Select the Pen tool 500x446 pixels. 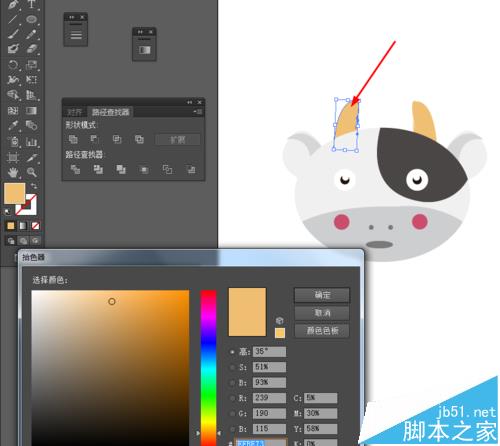coord(13,5)
